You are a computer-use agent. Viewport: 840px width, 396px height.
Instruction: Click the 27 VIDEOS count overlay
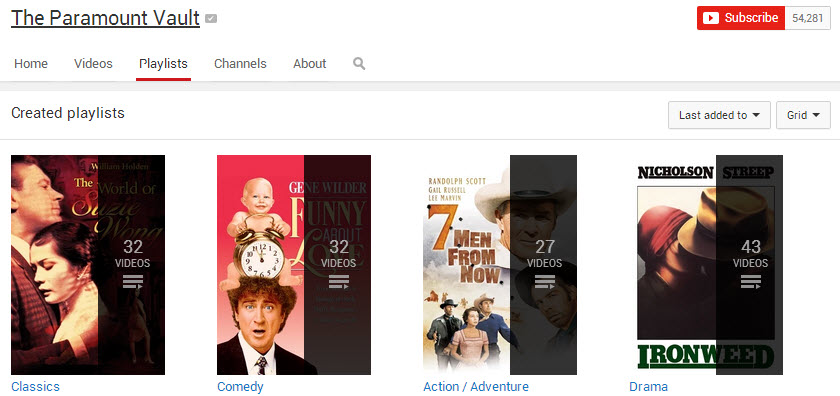click(545, 254)
